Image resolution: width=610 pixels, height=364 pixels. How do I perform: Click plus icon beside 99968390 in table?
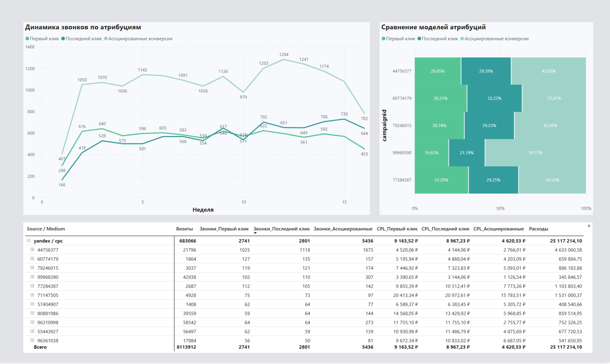32,277
